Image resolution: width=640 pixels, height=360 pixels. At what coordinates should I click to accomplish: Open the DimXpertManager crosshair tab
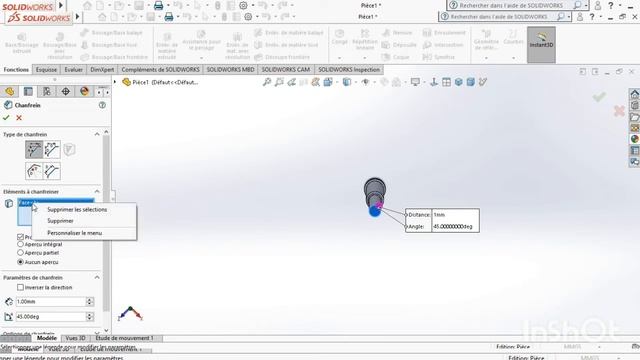point(66,91)
